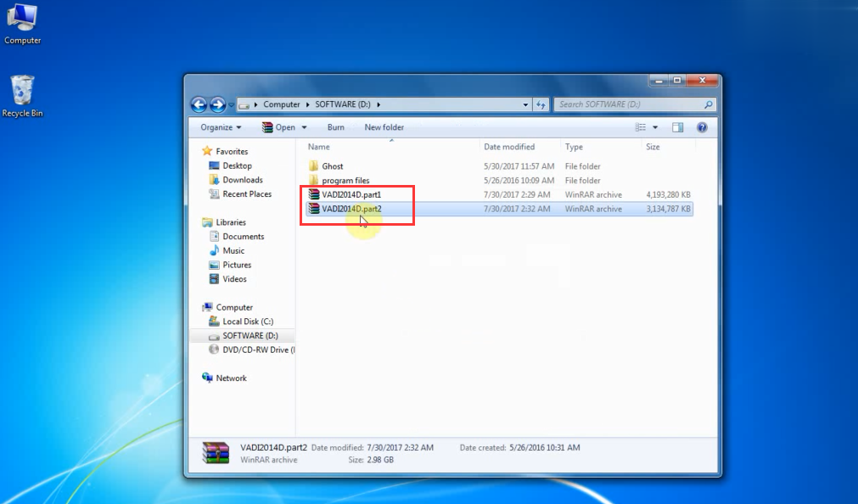
Task: Sort by the Size column header
Action: [653, 147]
